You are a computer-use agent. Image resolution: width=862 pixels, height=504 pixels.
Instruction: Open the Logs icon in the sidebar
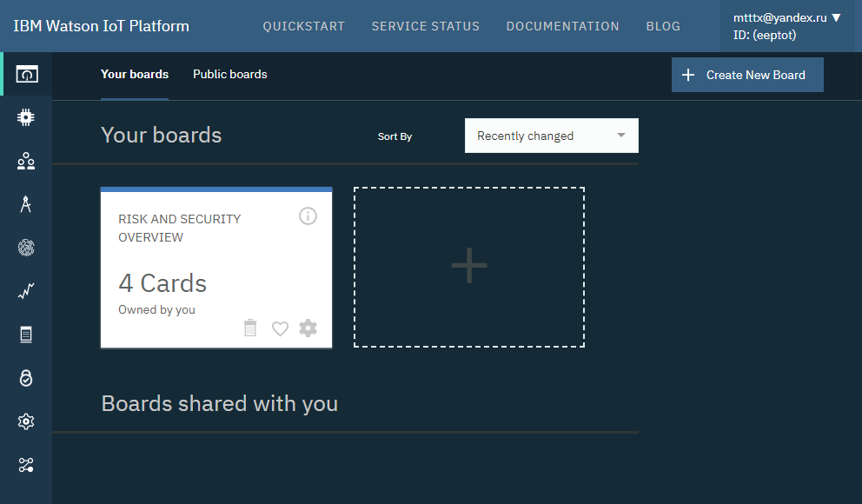coord(26,335)
